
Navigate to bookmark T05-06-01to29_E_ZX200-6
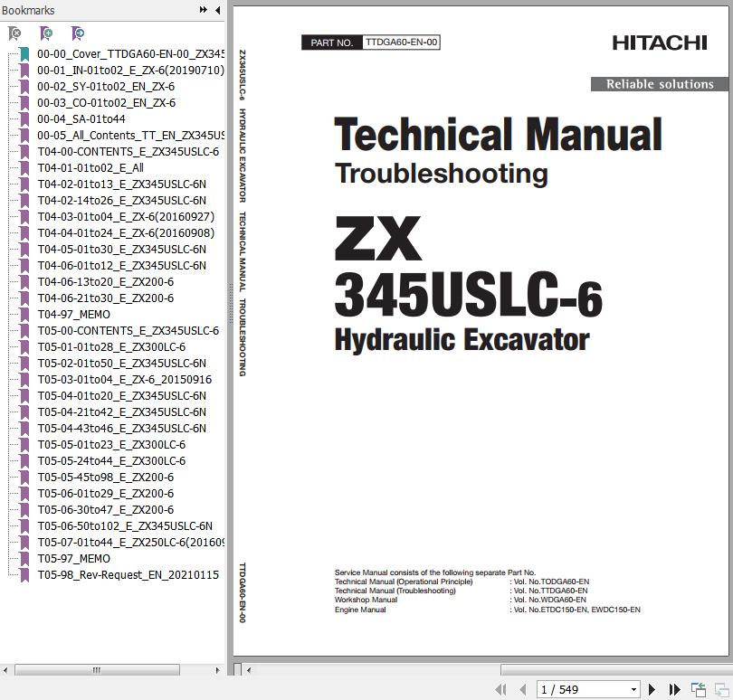click(105, 494)
